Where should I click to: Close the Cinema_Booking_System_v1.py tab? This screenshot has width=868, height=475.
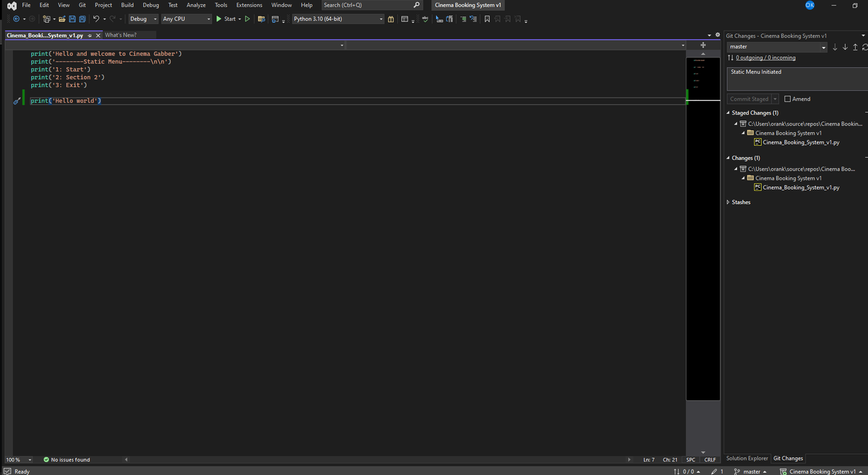pyautogui.click(x=98, y=35)
